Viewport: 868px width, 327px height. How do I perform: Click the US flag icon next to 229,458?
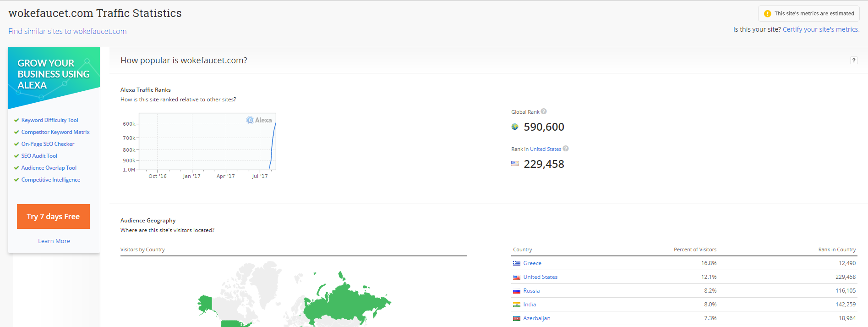click(515, 164)
